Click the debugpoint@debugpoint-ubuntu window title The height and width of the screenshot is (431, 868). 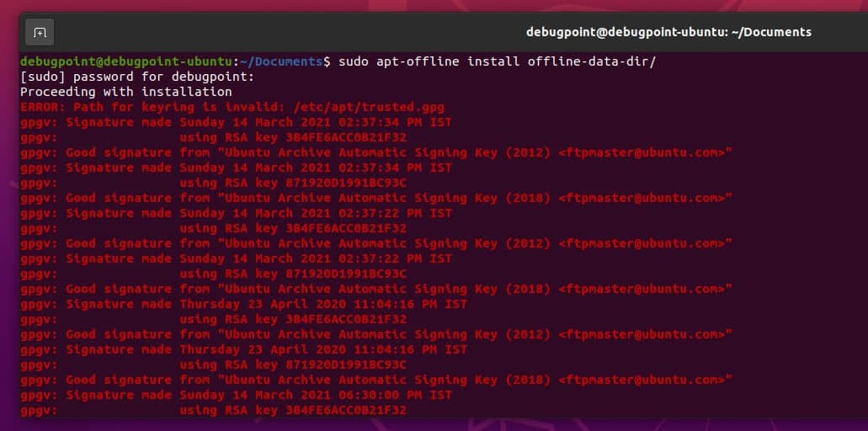(668, 32)
